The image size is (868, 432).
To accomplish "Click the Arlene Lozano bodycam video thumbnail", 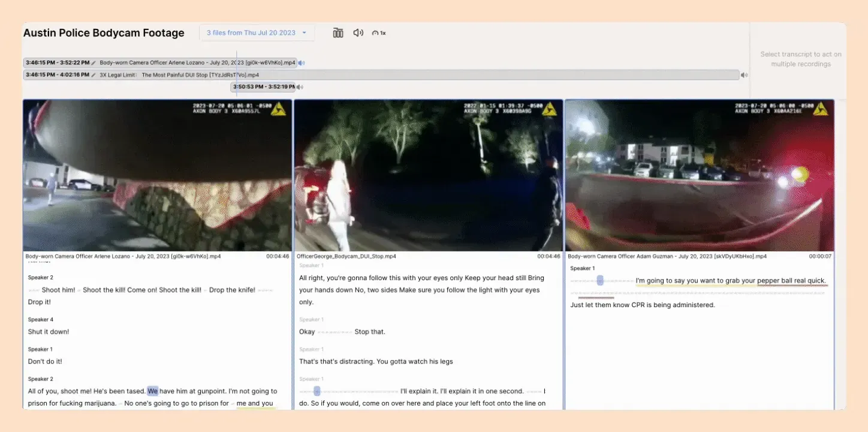I will pyautogui.click(x=158, y=175).
